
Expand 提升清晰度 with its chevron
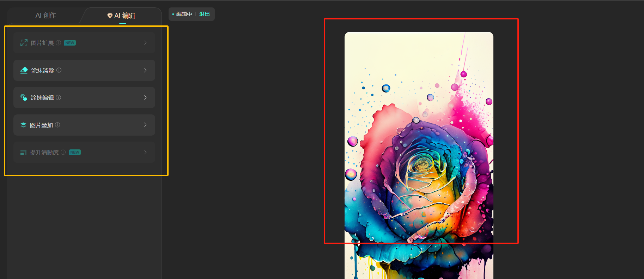145,152
